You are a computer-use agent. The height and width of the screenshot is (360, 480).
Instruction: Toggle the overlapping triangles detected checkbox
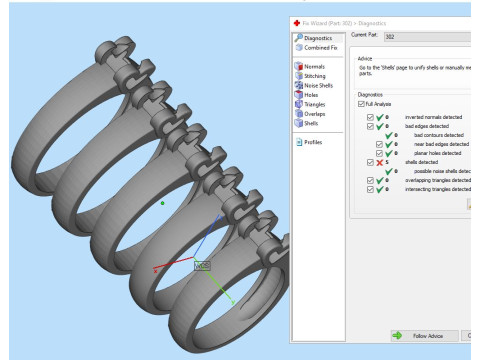[x=370, y=180]
